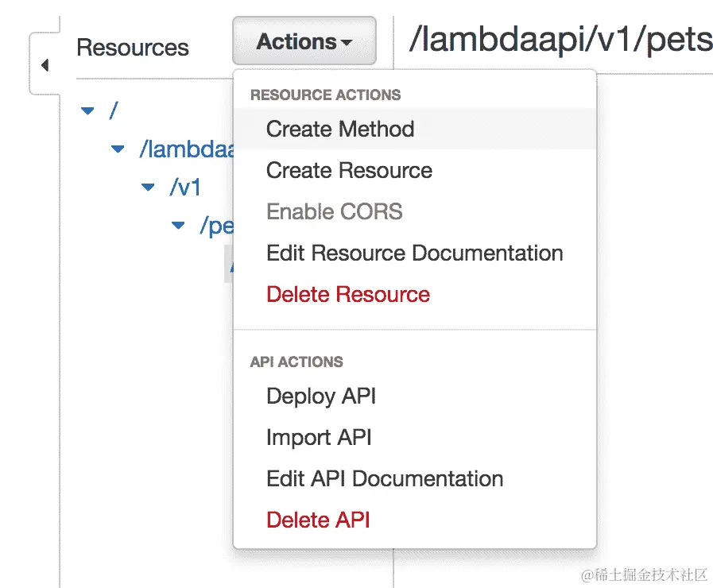Select Delete Resource in red
The height and width of the screenshot is (588, 713).
(x=347, y=294)
